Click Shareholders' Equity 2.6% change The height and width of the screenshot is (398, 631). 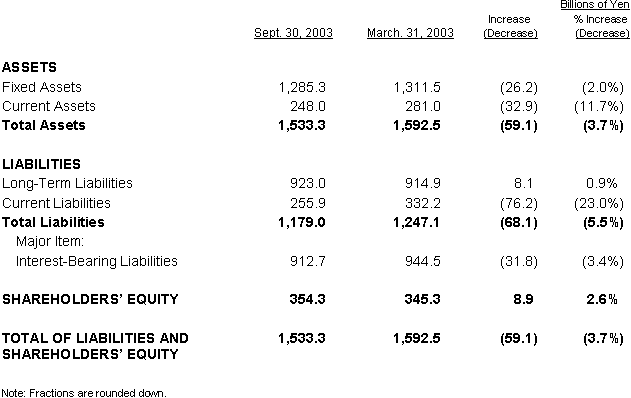coord(602,299)
